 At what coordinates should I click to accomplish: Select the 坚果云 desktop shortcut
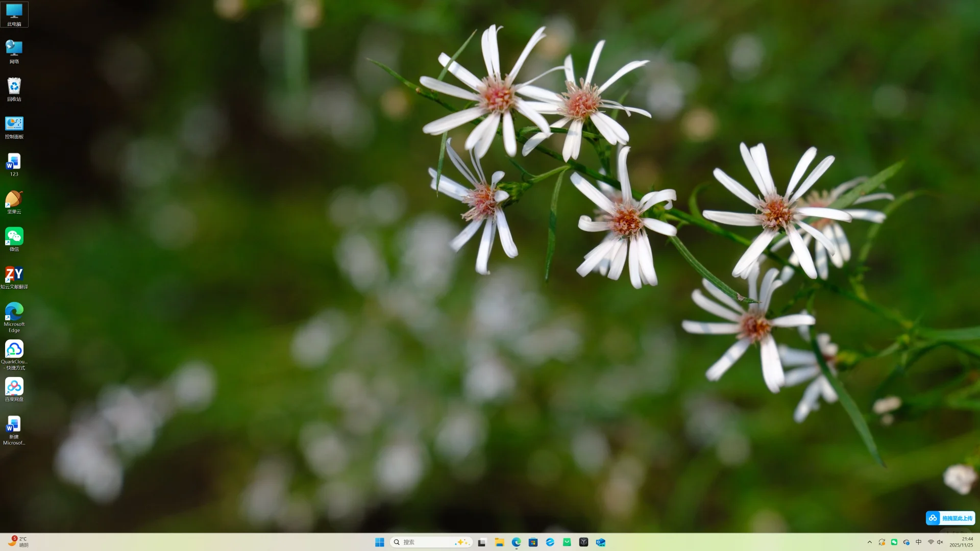point(14,202)
